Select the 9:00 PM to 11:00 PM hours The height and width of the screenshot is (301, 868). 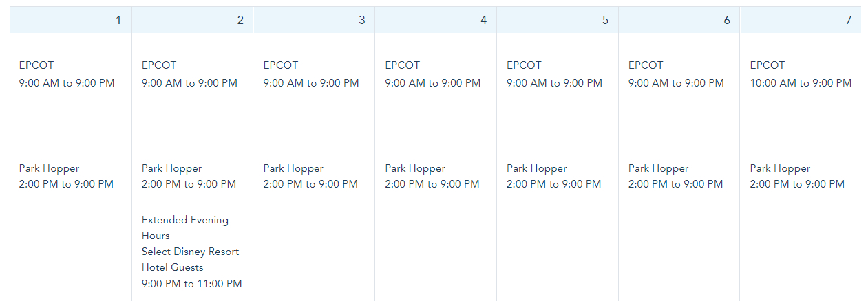coord(191,284)
